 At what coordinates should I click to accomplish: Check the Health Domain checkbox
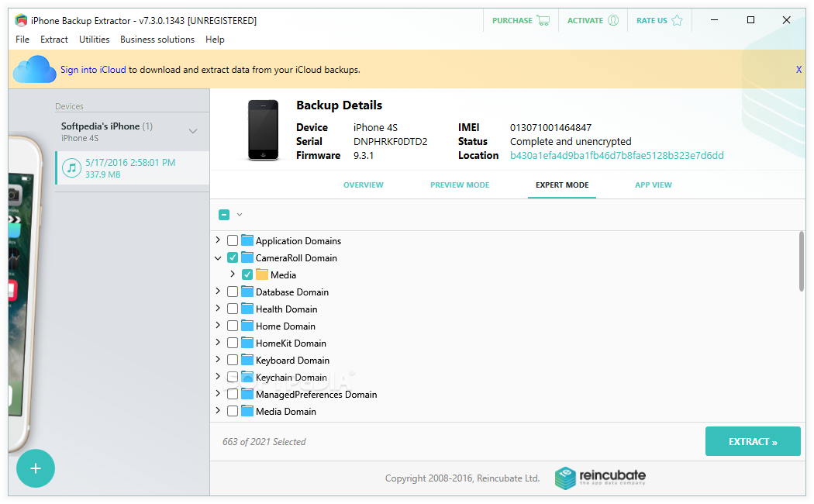[233, 309]
